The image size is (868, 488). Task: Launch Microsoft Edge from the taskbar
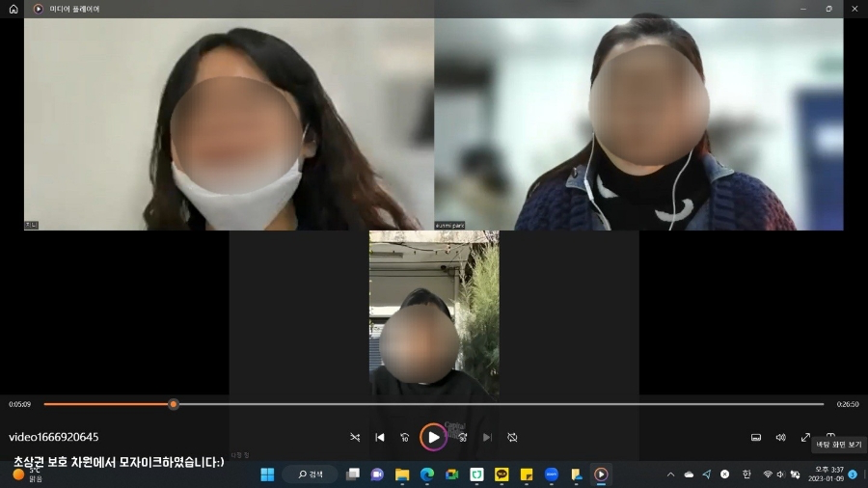427,474
